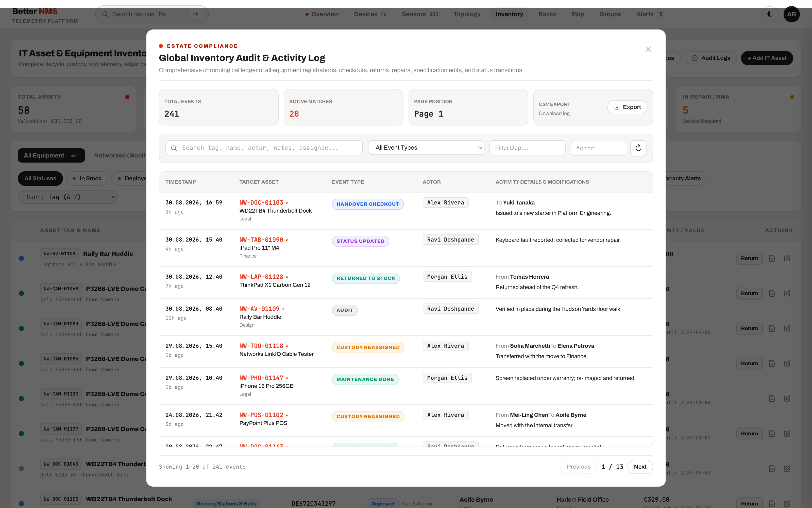Switch to the Devices nav tab
The width and height of the screenshot is (812, 508).
tap(370, 14)
